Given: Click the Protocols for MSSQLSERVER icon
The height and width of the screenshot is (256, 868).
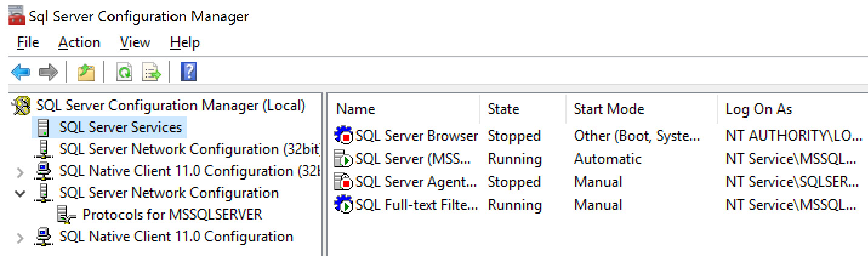Looking at the screenshot, I should [66, 215].
